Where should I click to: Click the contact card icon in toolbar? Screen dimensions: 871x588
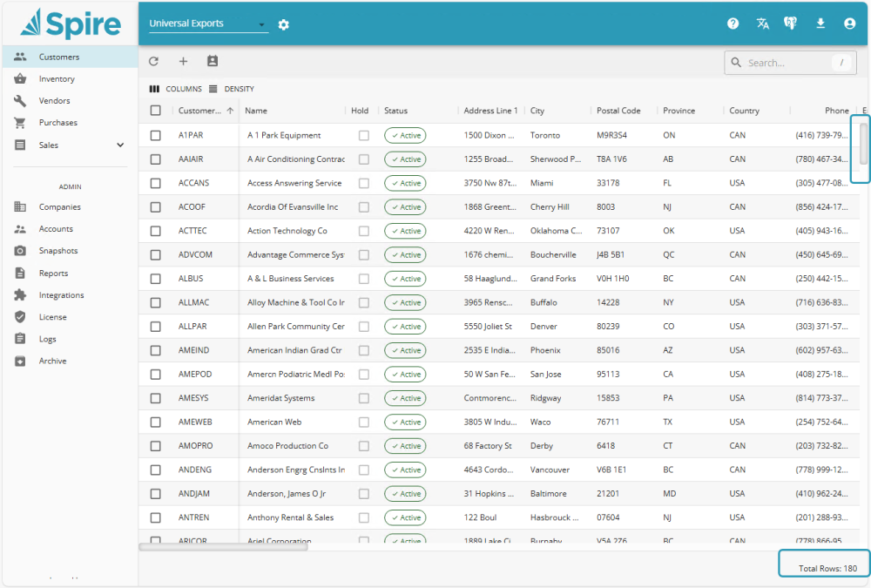point(213,61)
